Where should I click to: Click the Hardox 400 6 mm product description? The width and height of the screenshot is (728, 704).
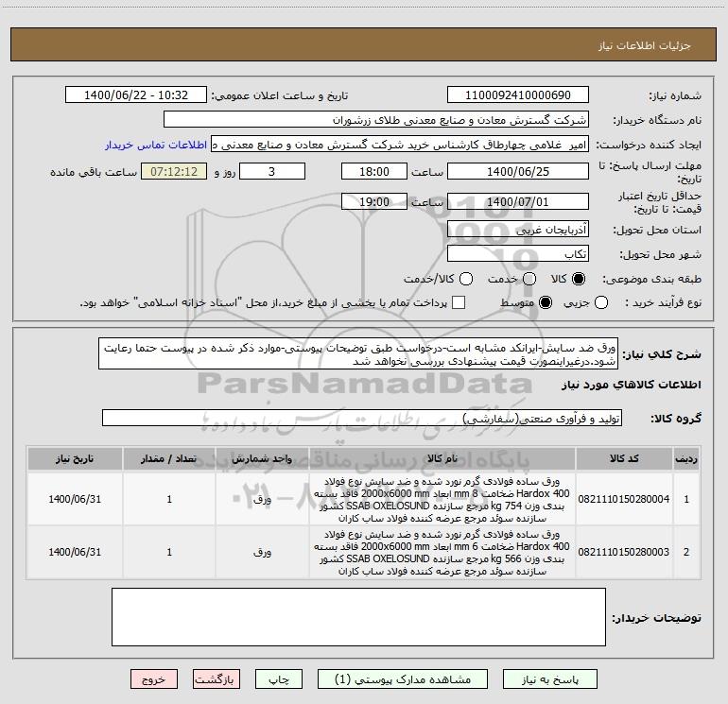(442, 552)
